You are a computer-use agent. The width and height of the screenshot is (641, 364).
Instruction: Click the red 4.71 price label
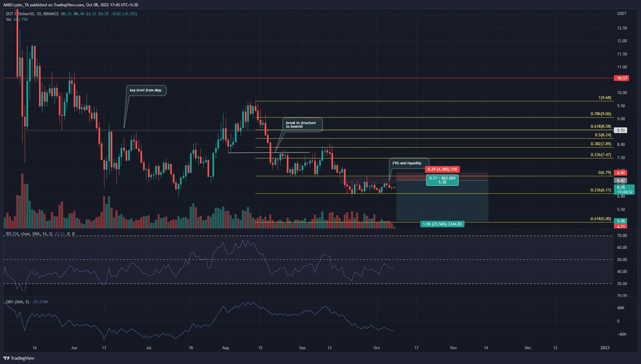(621, 226)
